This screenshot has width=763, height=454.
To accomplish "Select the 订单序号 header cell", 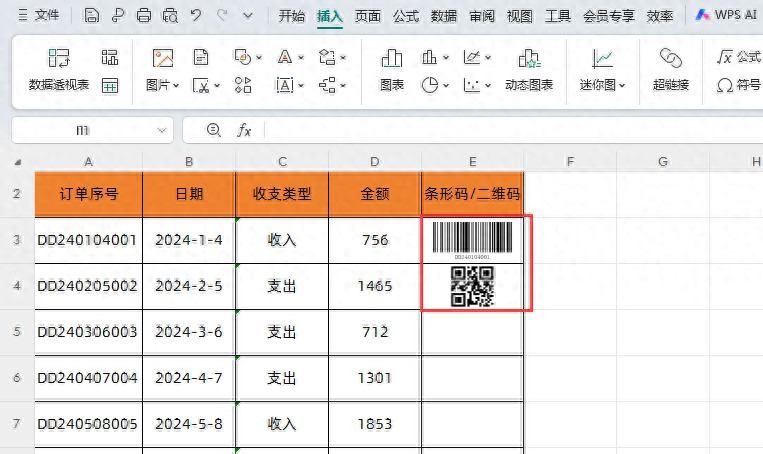I will (89, 195).
